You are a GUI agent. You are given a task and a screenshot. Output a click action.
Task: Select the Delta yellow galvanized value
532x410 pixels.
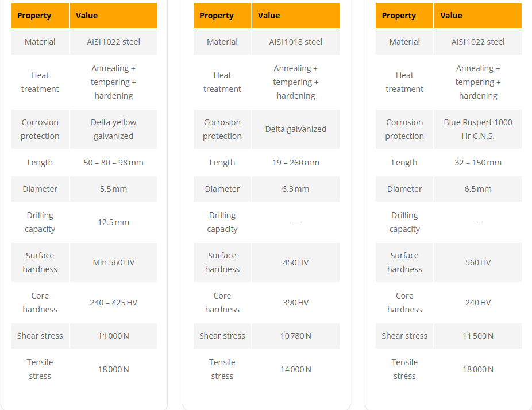[x=113, y=129]
